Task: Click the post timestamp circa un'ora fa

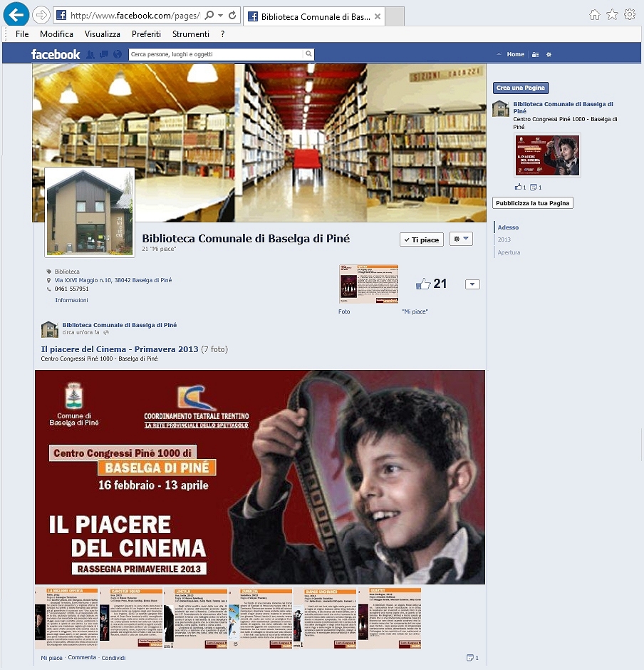Action: tap(80, 332)
